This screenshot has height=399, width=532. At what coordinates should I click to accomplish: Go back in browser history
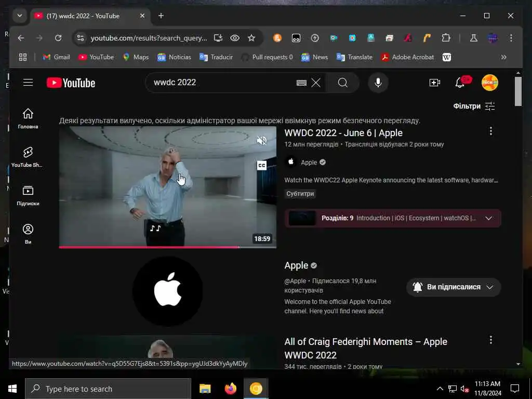point(21,38)
